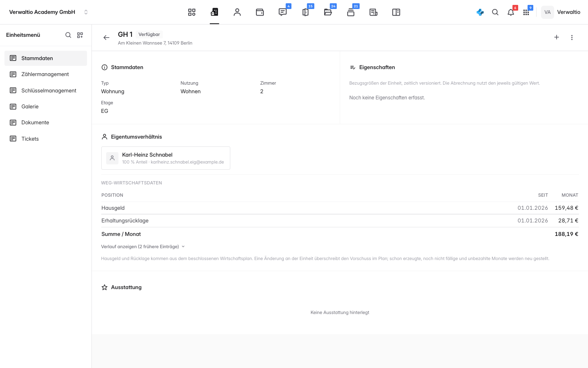
Task: Click the blue assistant logo icon
Action: point(480,12)
